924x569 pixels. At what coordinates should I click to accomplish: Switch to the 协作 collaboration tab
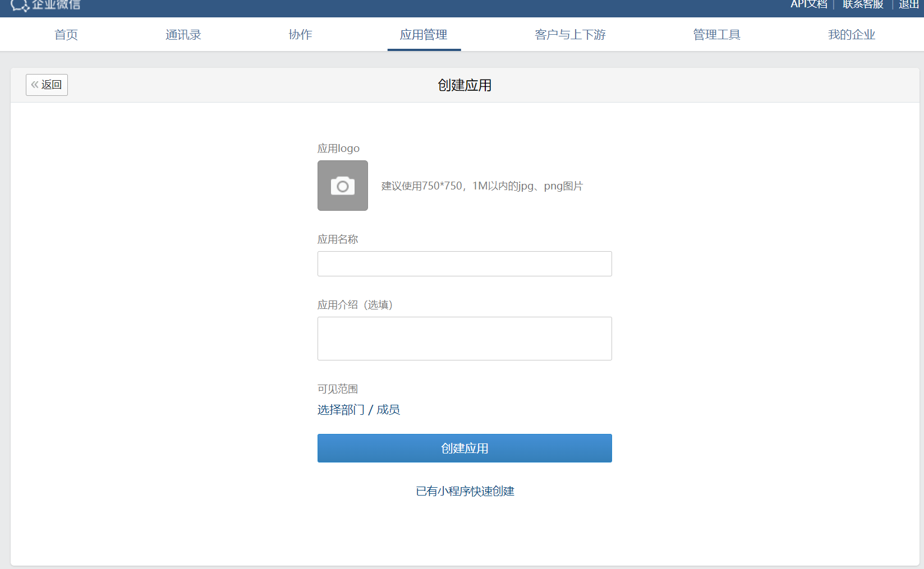[x=300, y=34]
